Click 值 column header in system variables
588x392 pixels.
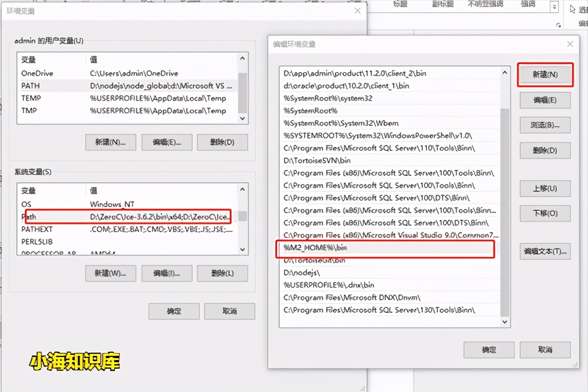(x=162, y=190)
